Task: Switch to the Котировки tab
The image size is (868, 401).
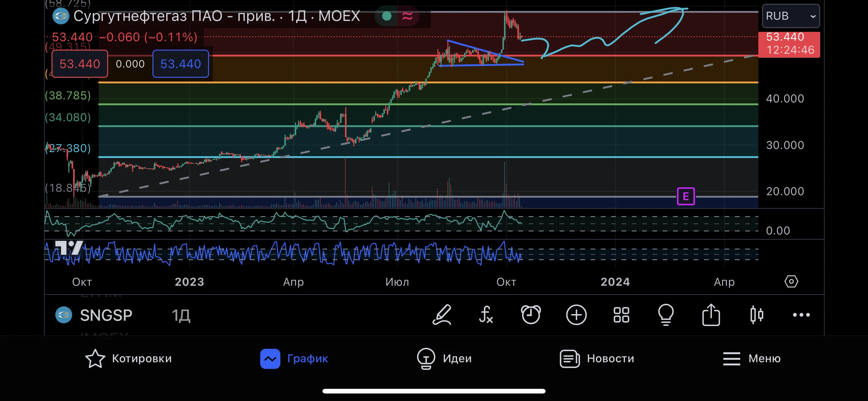Action: click(128, 358)
